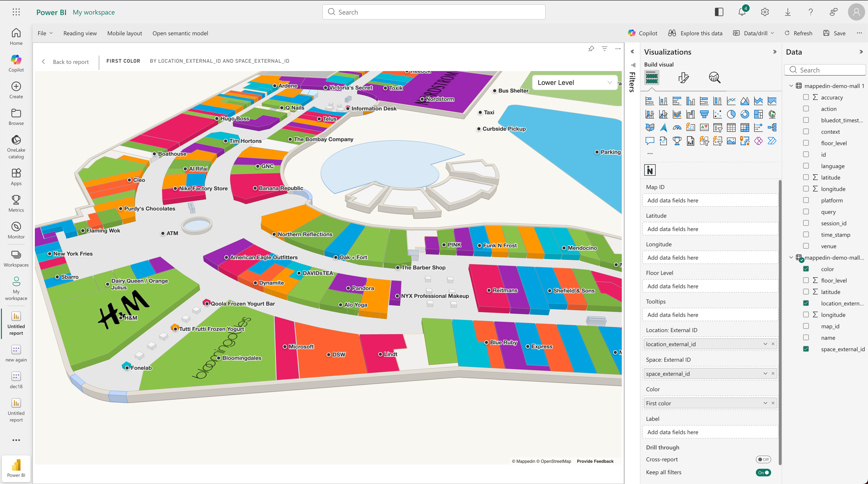The image size is (868, 484).
Task: Select the pie chart visualization icon
Action: 731,114
